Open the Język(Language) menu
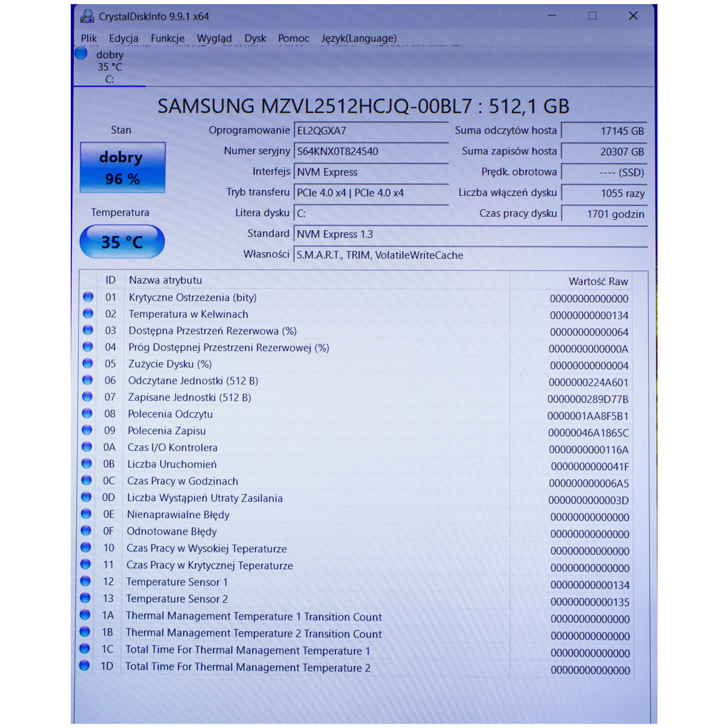The image size is (728, 728). 359,38
